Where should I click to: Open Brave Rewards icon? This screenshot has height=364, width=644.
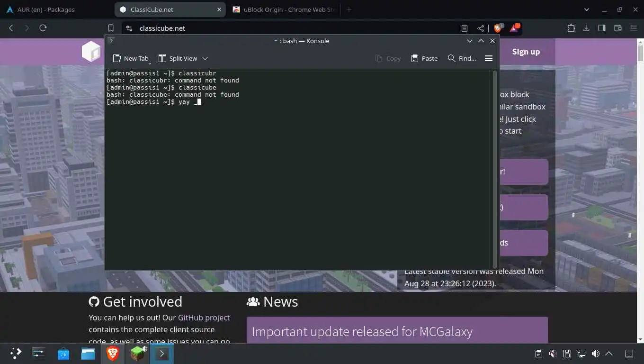514,28
